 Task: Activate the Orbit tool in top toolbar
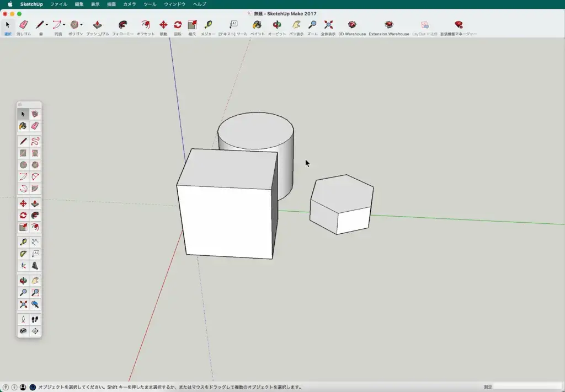(277, 25)
